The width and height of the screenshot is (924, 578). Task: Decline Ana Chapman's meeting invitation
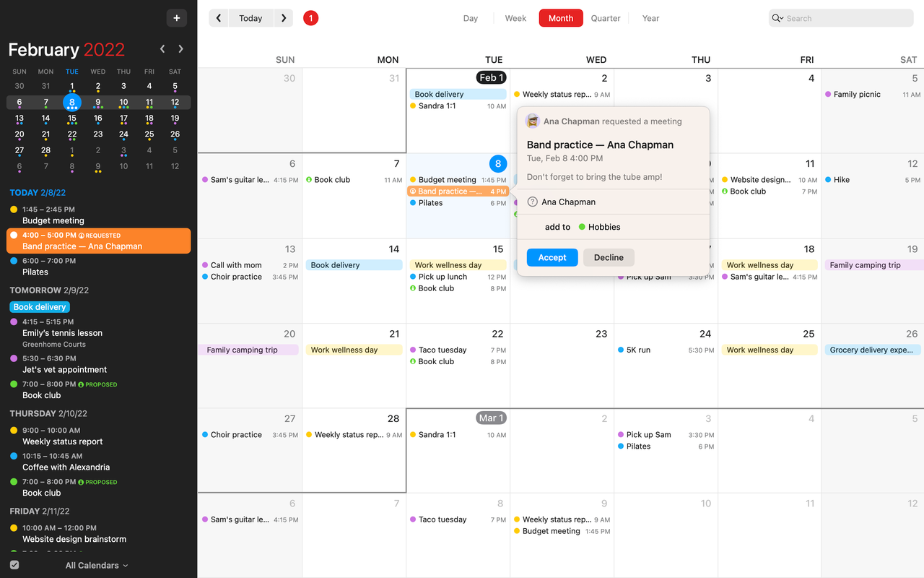[609, 257]
